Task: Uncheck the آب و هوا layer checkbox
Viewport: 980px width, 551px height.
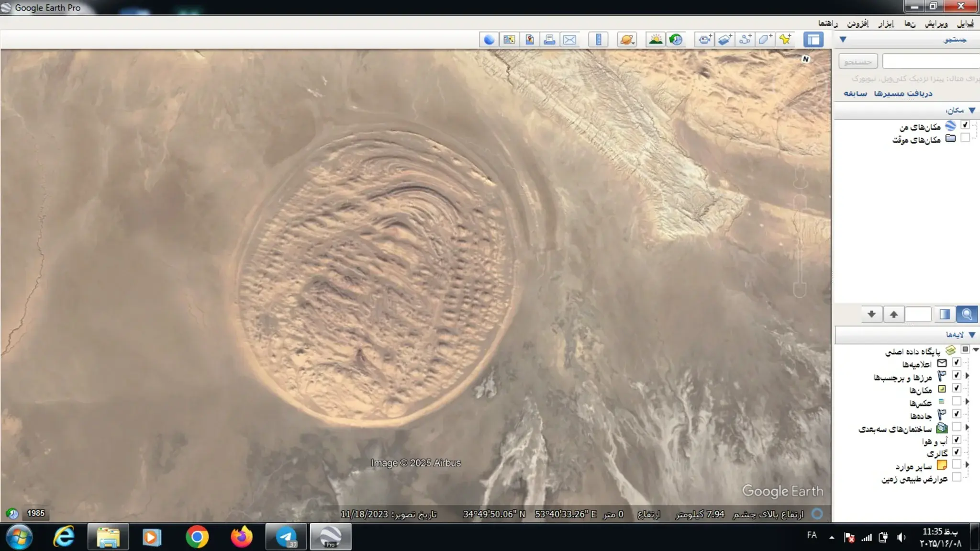Action: pyautogui.click(x=956, y=439)
